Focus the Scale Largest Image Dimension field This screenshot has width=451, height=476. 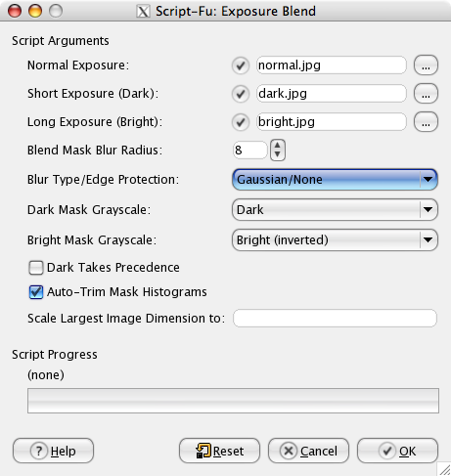335,319
